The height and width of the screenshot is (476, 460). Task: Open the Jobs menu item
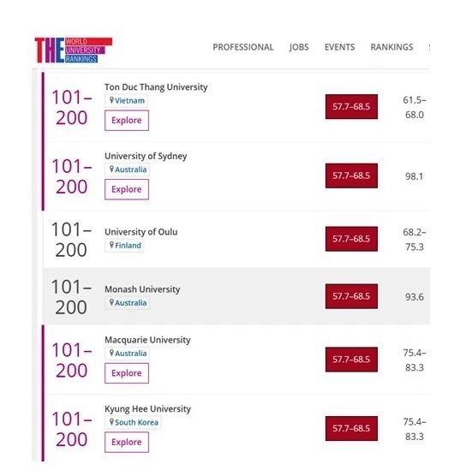[x=299, y=47]
